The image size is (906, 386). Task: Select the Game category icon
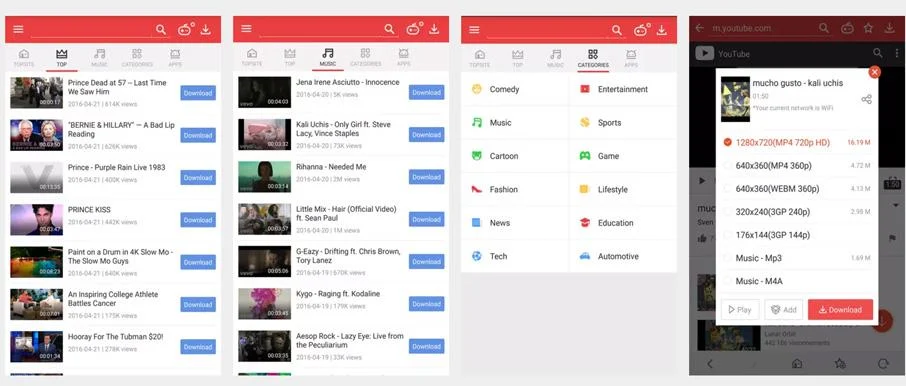point(585,156)
